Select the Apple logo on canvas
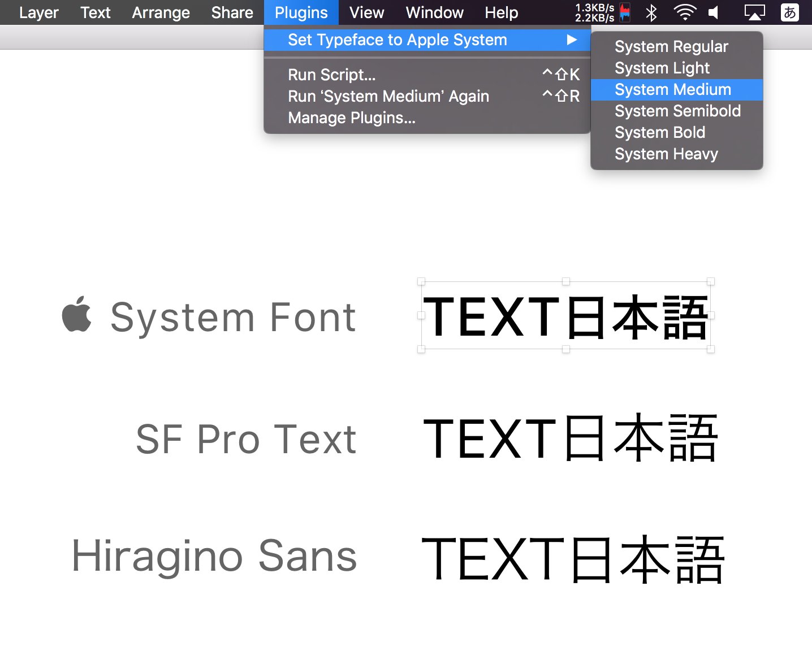The height and width of the screenshot is (647, 812). tap(77, 314)
